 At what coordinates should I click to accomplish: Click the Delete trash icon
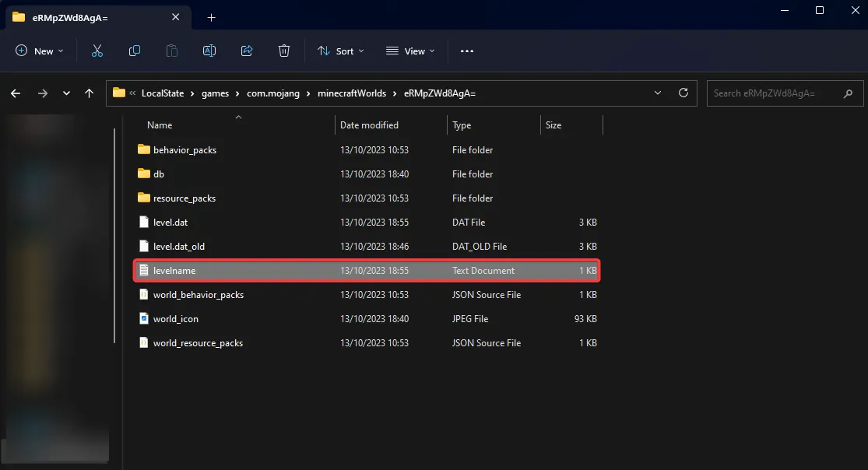coord(284,51)
